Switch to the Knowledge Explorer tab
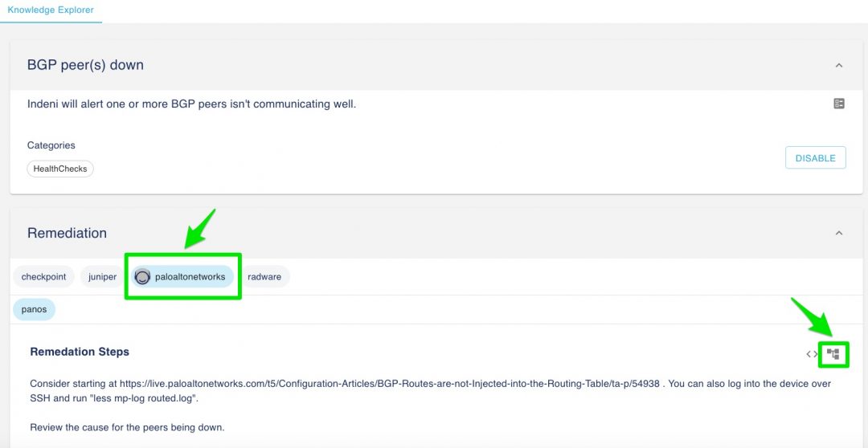Screen dimensions: 868x448 pos(51,10)
